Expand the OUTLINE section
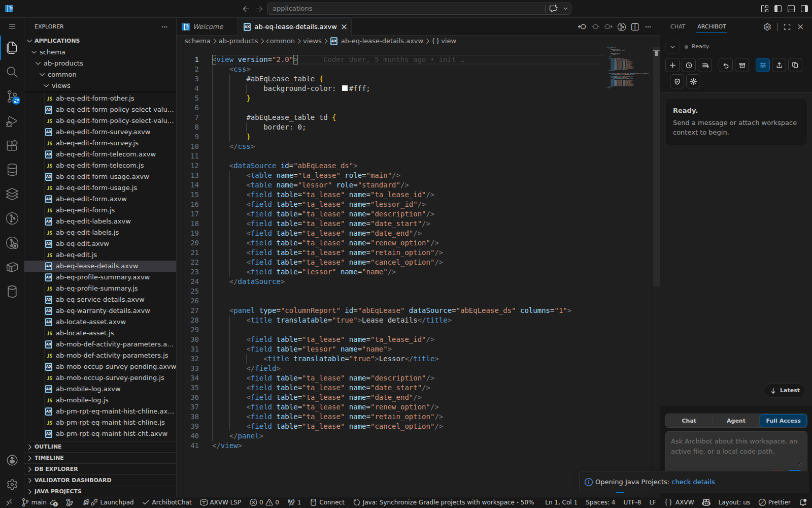The height and width of the screenshot is (508, 812). tap(100, 447)
